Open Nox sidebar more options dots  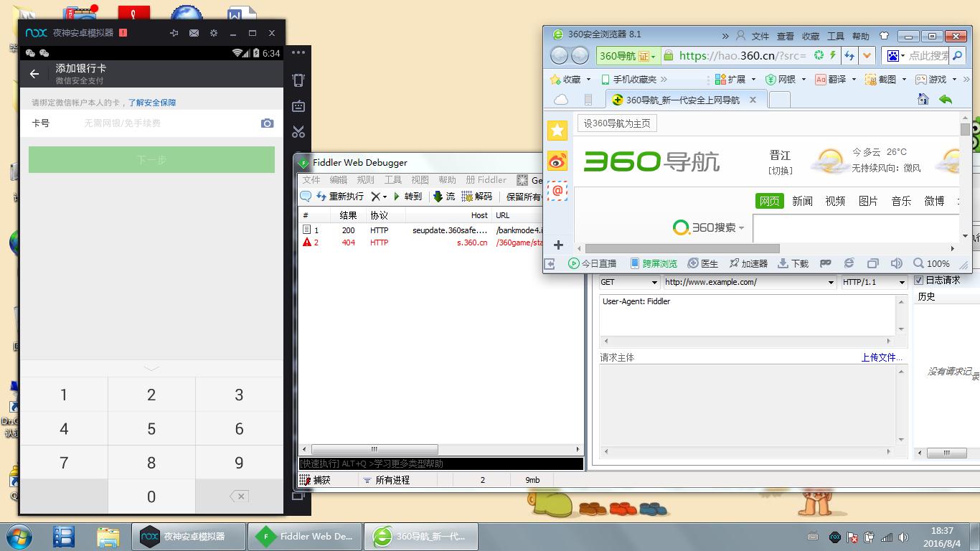pos(298,52)
